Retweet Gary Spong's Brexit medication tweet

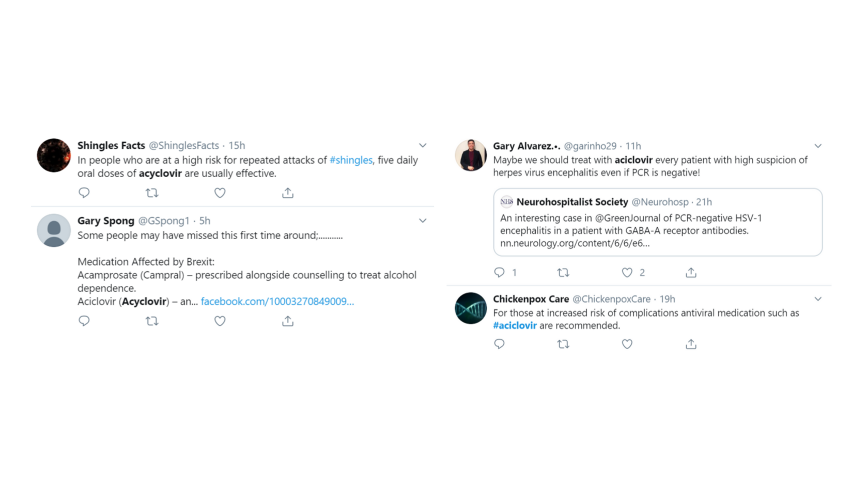pos(152,321)
